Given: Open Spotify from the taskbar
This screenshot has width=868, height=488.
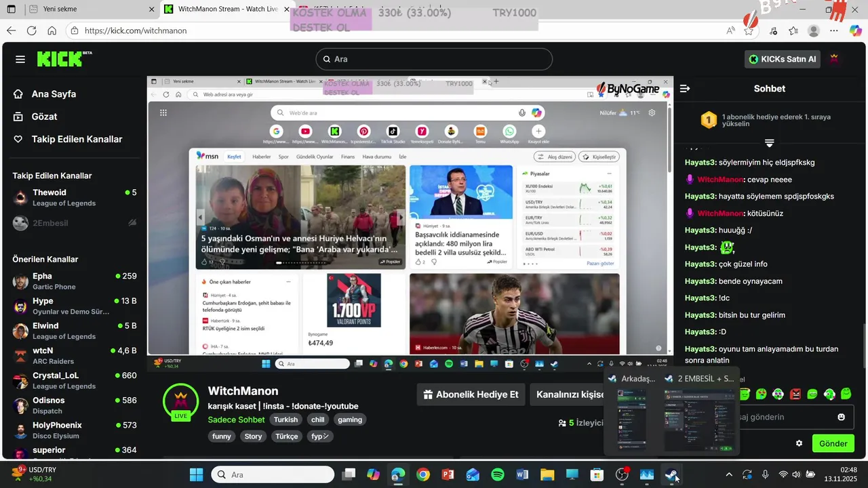Looking at the screenshot, I should 497,474.
